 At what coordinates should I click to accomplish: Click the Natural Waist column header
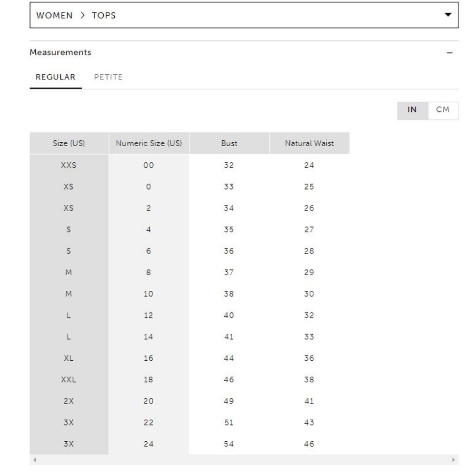pos(309,143)
